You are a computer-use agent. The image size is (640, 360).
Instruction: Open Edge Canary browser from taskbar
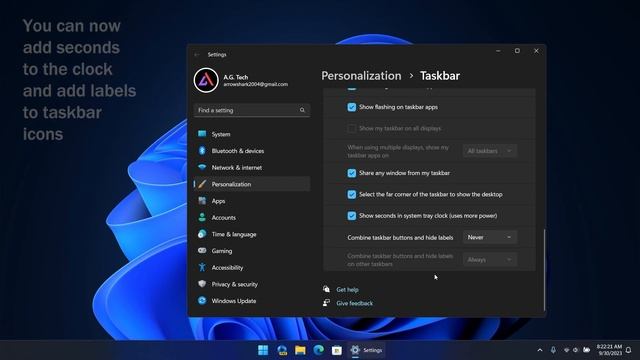pyautogui.click(x=282, y=350)
